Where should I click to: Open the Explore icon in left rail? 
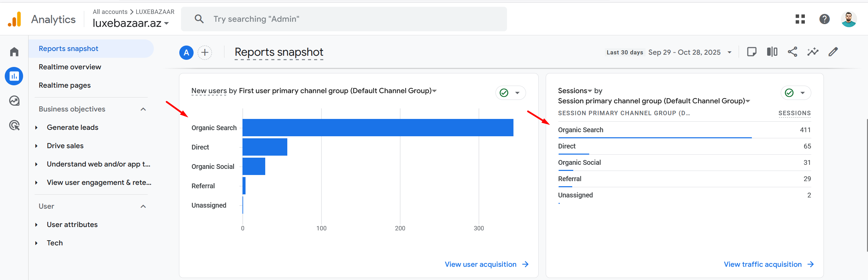(14, 101)
